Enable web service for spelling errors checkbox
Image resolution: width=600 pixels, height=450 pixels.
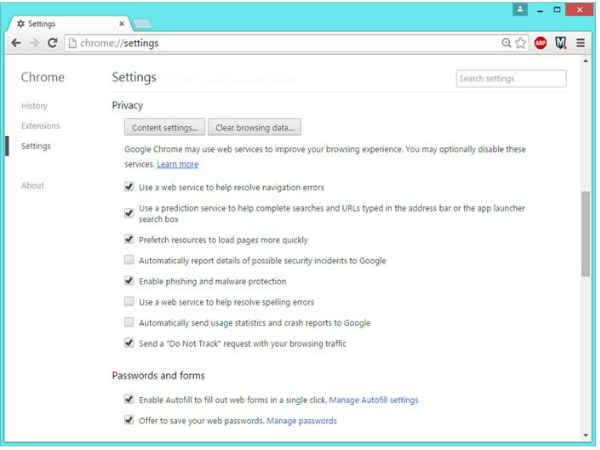click(129, 302)
